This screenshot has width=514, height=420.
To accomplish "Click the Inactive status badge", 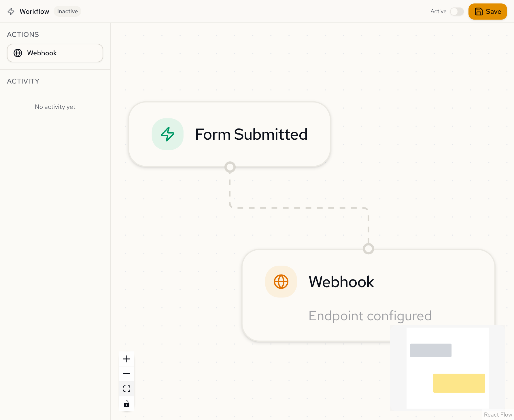I will tap(67, 11).
